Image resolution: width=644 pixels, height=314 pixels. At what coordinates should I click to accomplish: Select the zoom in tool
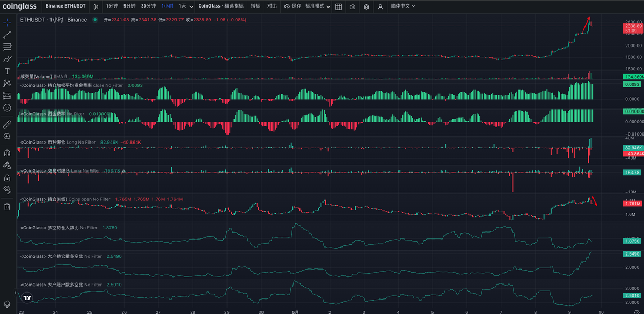[x=7, y=137]
